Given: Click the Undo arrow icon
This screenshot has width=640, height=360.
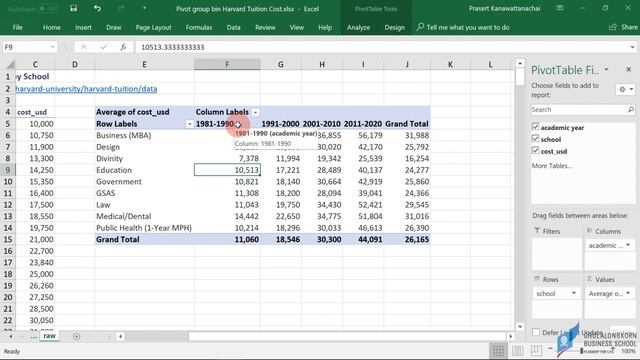Looking at the screenshot, I should click(x=97, y=8).
